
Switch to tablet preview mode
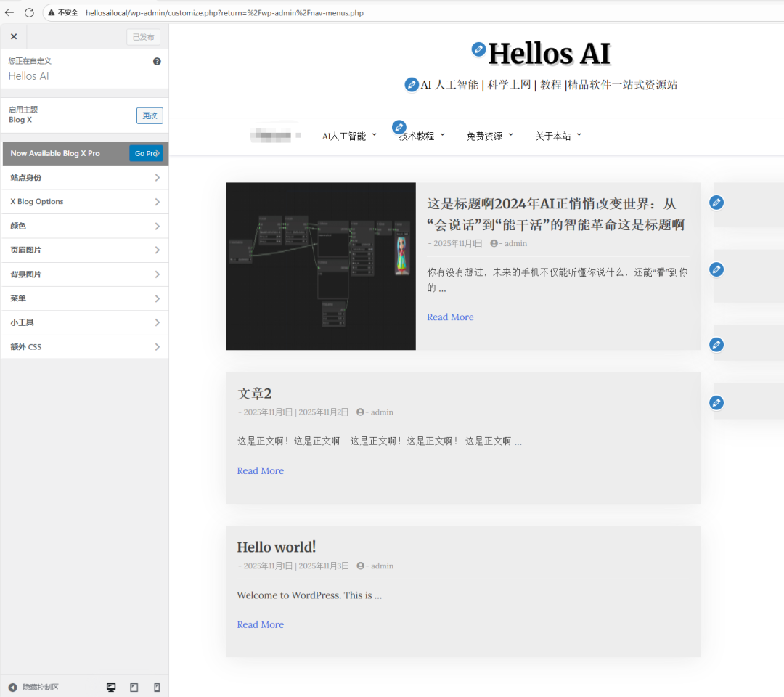(x=134, y=687)
